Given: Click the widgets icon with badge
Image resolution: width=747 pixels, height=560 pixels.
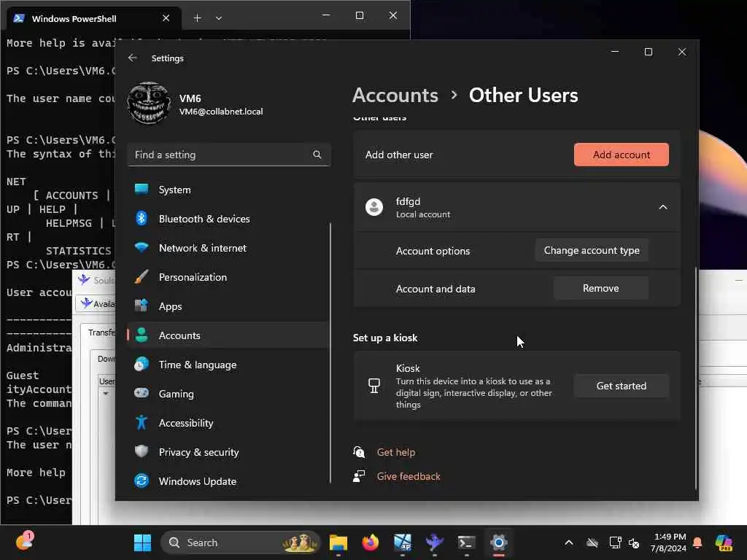Looking at the screenshot, I should [x=24, y=542].
